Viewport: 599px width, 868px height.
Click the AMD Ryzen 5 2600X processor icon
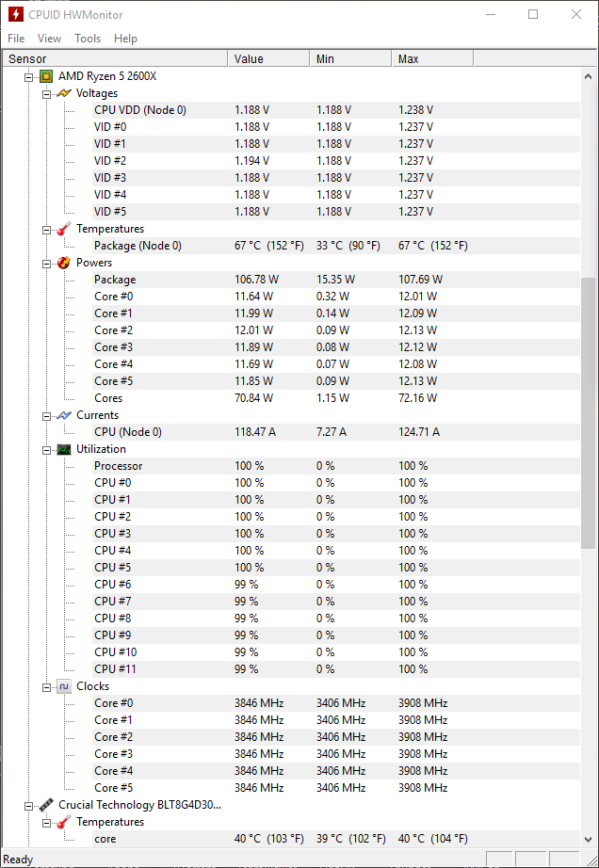45,76
